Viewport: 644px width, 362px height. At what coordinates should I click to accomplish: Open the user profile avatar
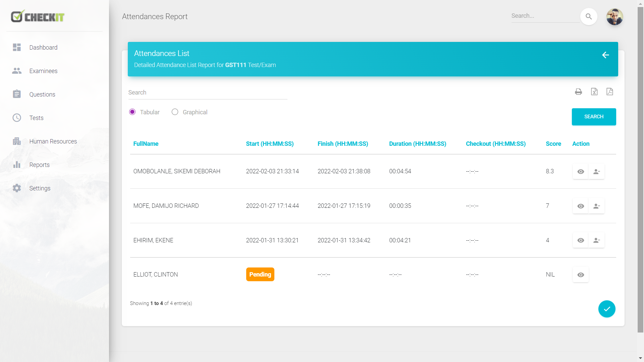pyautogui.click(x=614, y=17)
